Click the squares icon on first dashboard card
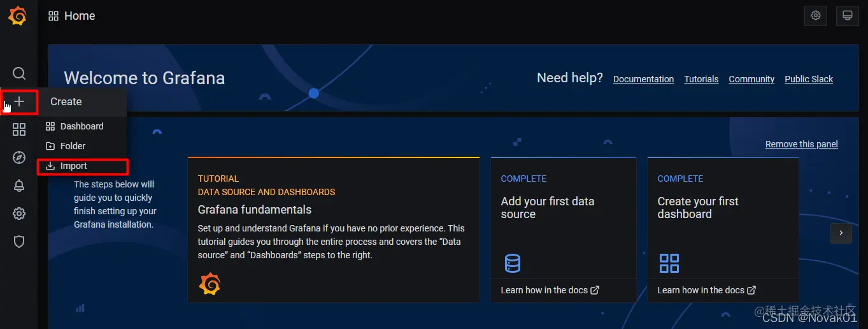This screenshot has height=329, width=868. coord(669,263)
